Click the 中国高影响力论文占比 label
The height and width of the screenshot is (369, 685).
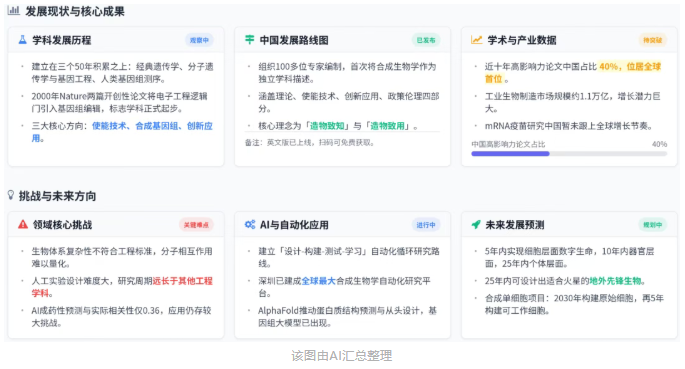508,144
